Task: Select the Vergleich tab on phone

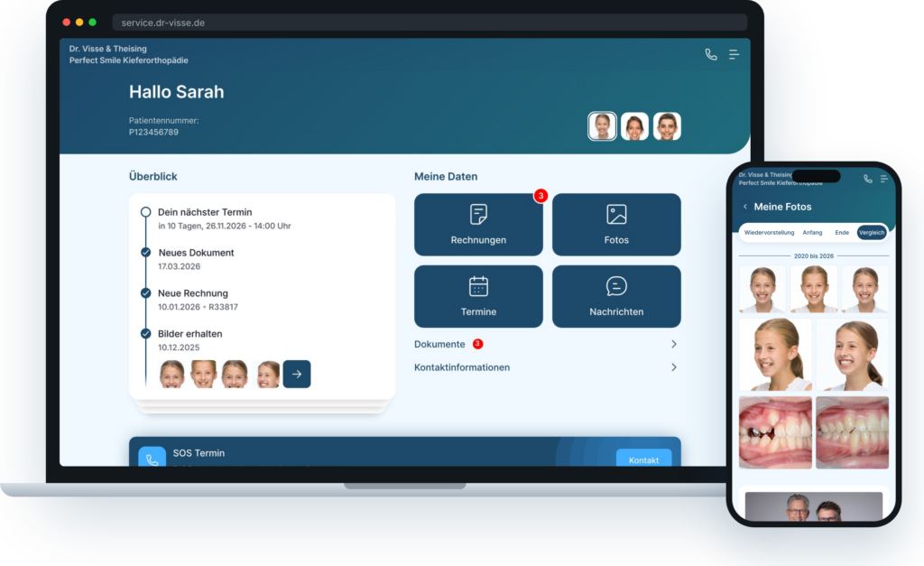Action: pos(872,232)
